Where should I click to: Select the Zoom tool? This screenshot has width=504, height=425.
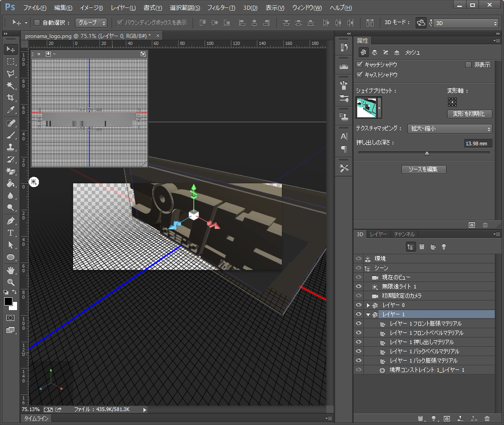click(11, 282)
